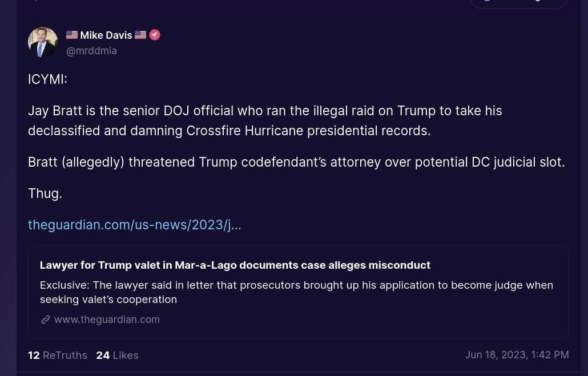Screen dimensions: 588x376
Task: Click the flag emoji before Mike Davis' name
Action: pyautogui.click(x=72, y=35)
